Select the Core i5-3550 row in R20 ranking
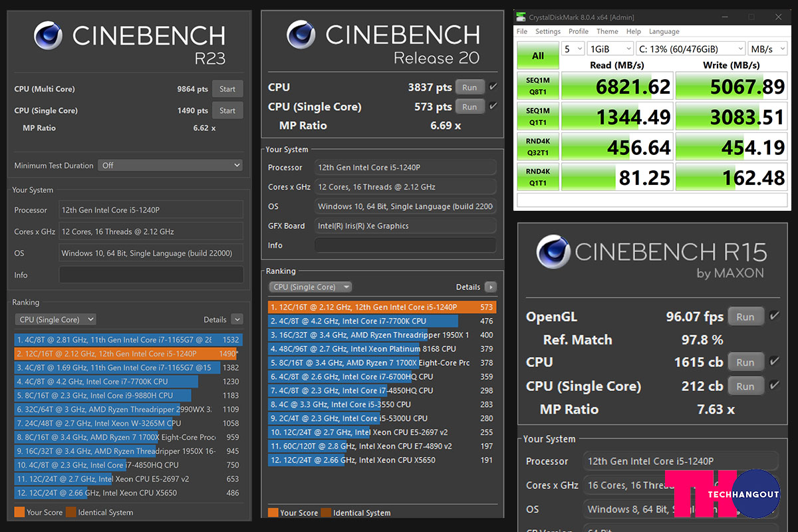 382,404
